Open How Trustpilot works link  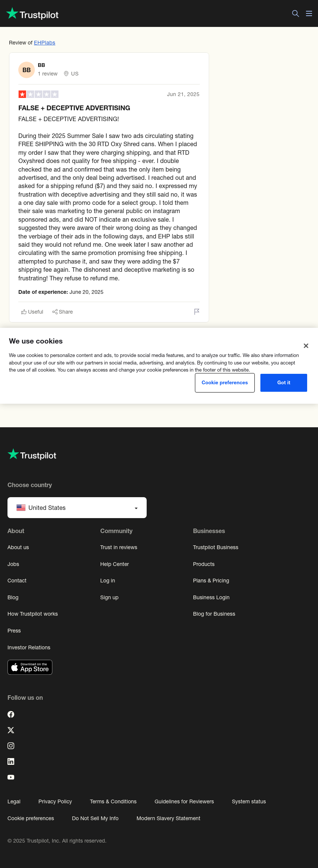click(33, 614)
